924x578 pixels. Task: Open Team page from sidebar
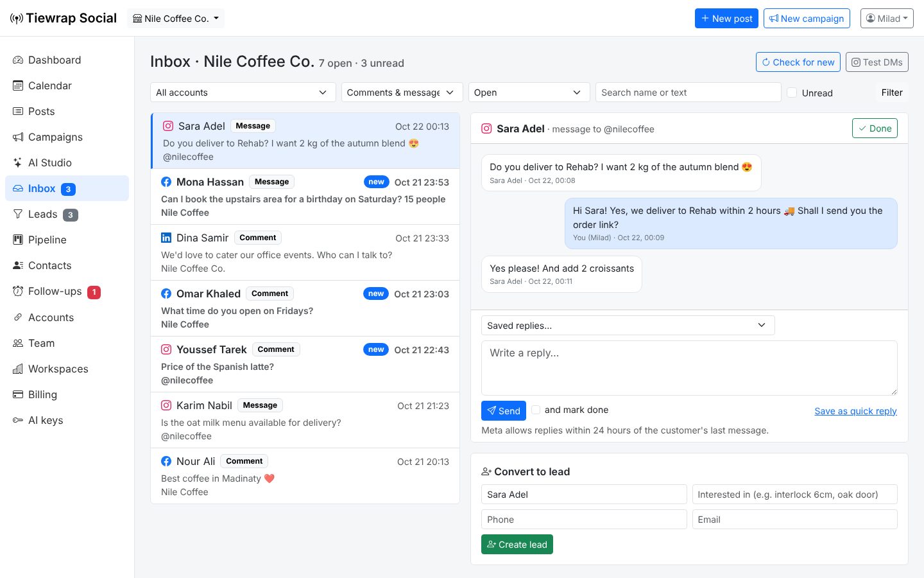67,343
